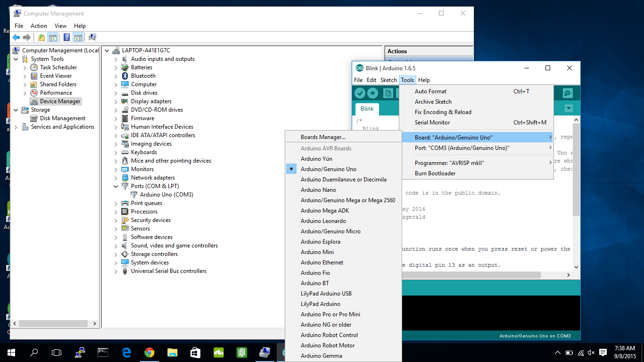
Task: Select the Arduino/Genuino Uno radio bullet
Action: [291, 169]
